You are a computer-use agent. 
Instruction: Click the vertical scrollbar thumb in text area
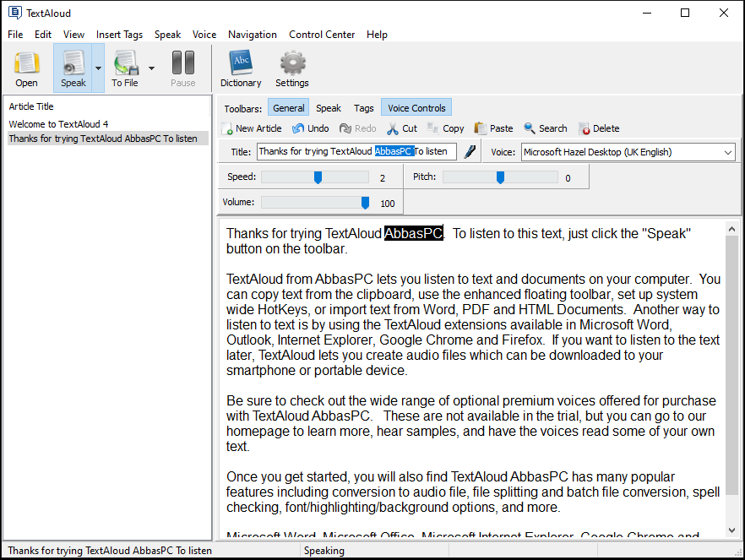point(731,365)
